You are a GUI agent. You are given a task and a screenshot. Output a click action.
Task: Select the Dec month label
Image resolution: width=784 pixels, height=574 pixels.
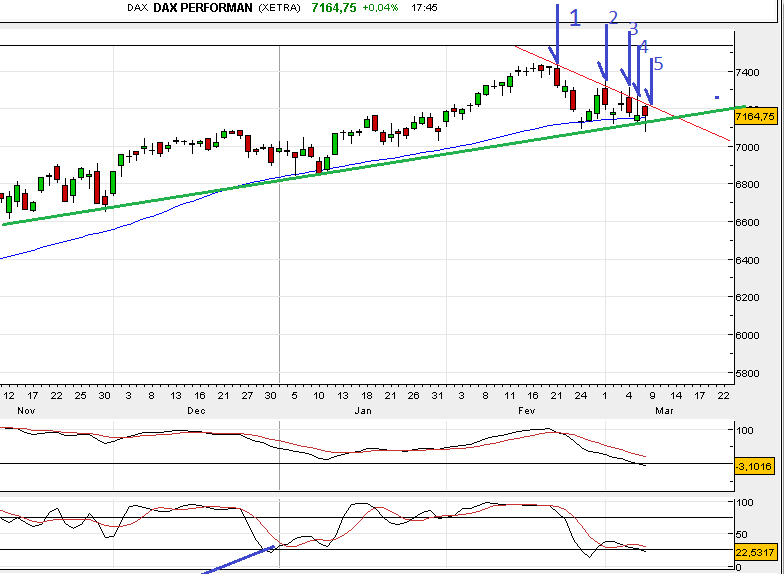click(x=196, y=410)
